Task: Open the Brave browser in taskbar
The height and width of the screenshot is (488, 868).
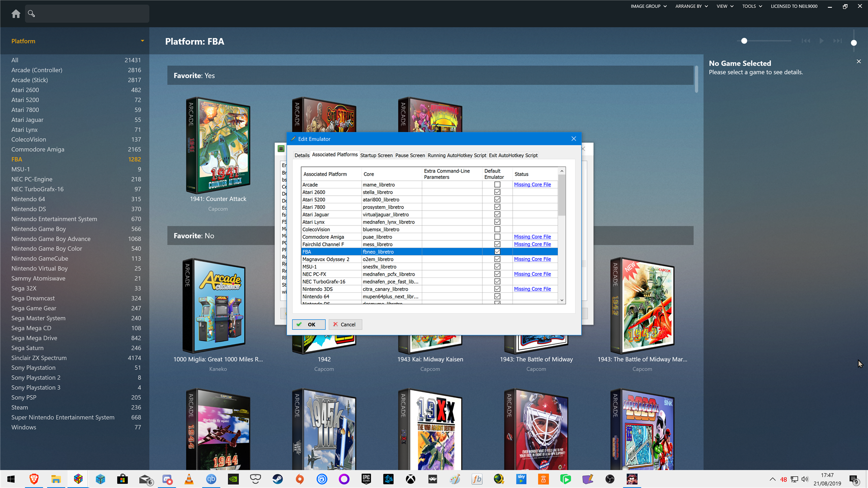Action: pos(34,479)
